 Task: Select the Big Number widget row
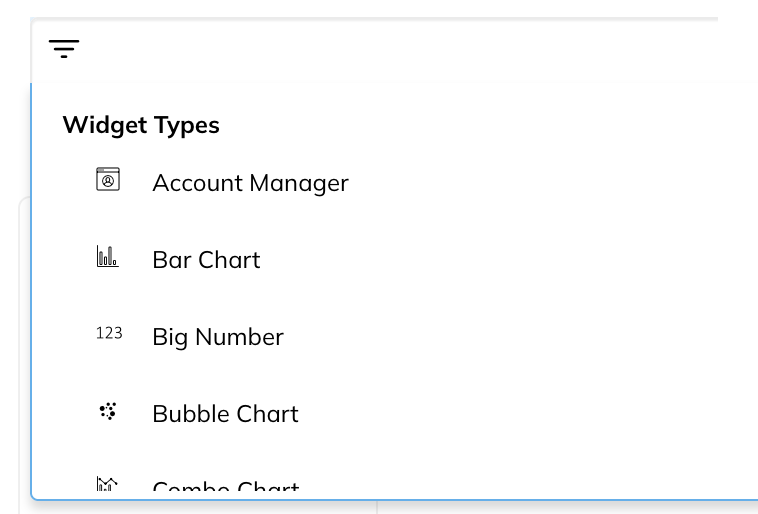394,337
